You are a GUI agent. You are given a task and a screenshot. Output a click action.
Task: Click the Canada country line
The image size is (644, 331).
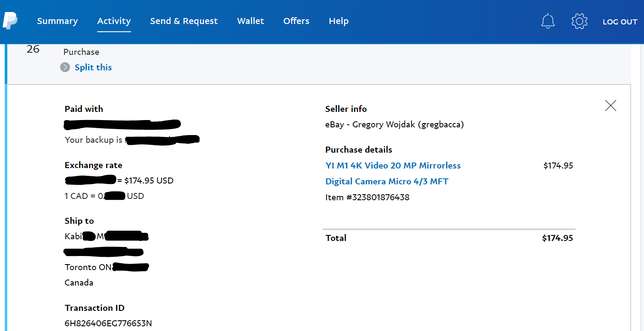tap(79, 283)
